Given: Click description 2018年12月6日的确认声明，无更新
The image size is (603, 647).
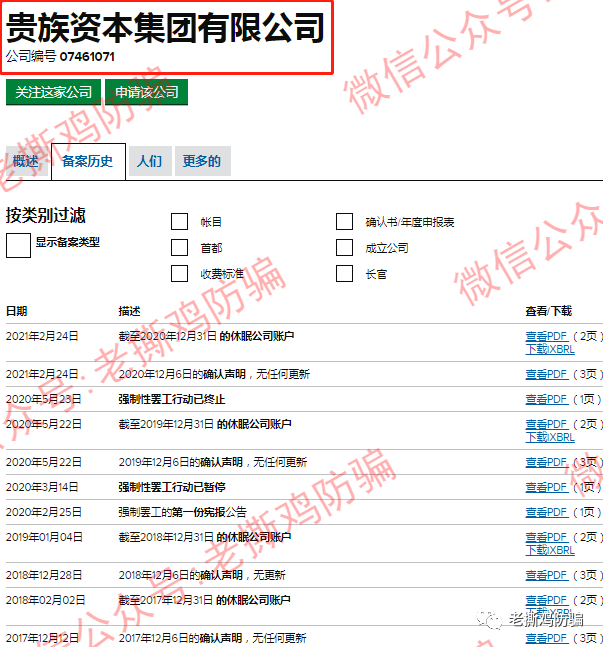Looking at the screenshot, I should [202, 575].
